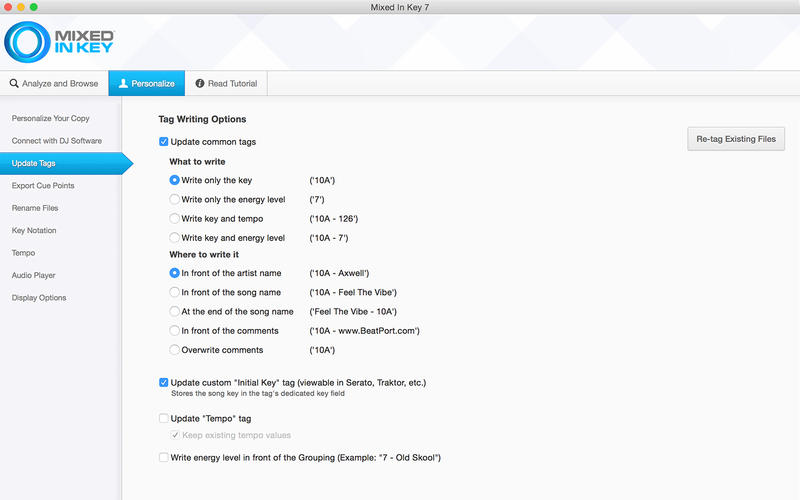800x500 pixels.
Task: Select In front of the artist name
Action: pyautogui.click(x=174, y=273)
